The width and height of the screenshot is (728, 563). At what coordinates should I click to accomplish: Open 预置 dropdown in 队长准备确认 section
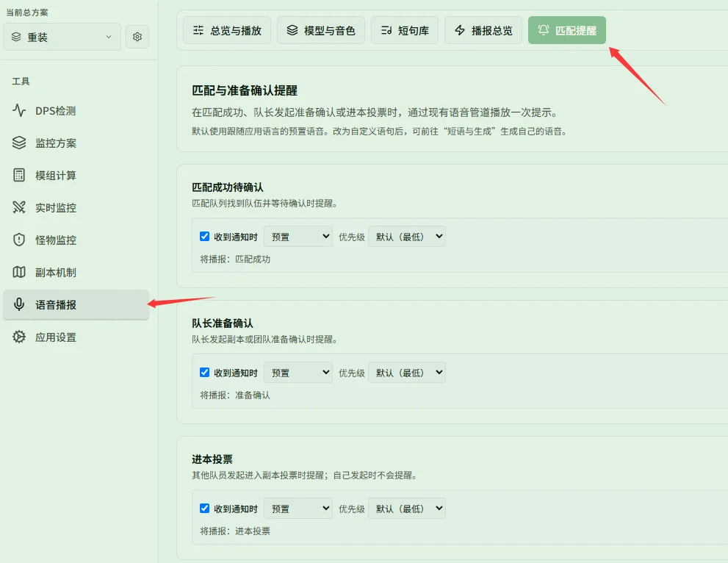(x=298, y=373)
